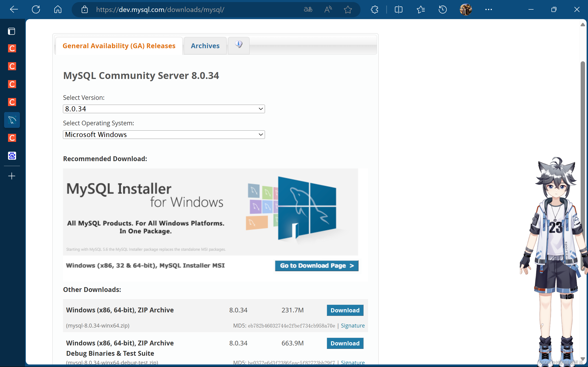588x367 pixels.
Task: Open Signature link for debug-test zip
Action: (352, 362)
